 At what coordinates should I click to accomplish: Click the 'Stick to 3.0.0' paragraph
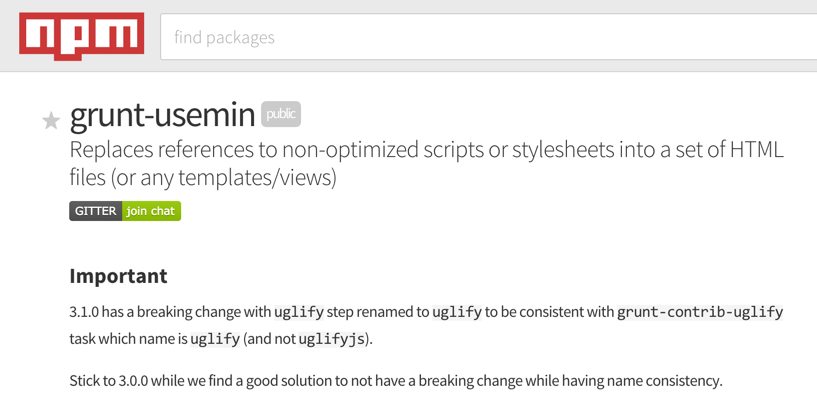coord(396,381)
